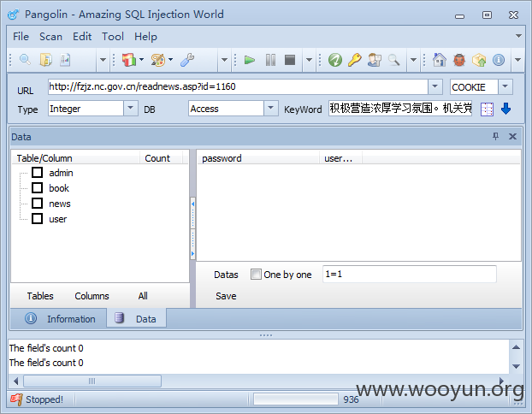Expand overflow arrow after wrench icon
The width and height of the screenshot is (532, 414).
tap(224, 60)
